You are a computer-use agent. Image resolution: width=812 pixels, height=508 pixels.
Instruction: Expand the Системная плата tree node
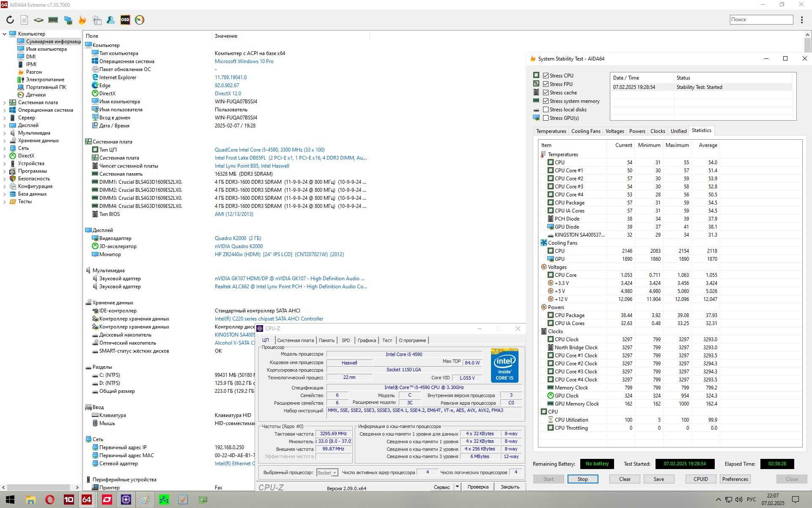click(x=5, y=102)
